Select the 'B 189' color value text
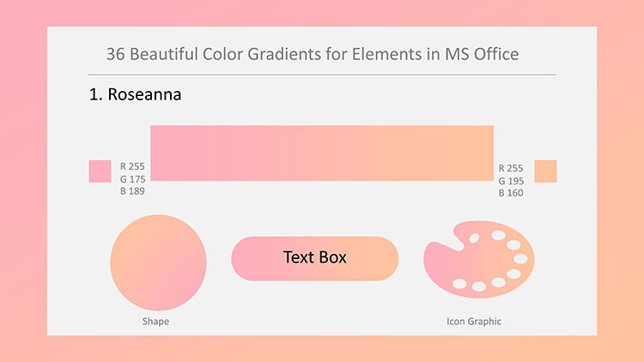Viewport: 644px width, 362px height. point(132,190)
